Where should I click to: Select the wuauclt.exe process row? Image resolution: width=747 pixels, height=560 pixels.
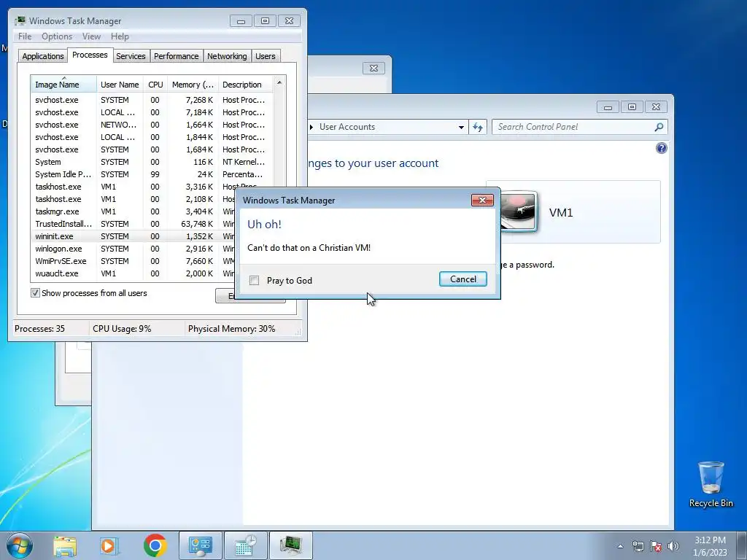[x=133, y=273]
